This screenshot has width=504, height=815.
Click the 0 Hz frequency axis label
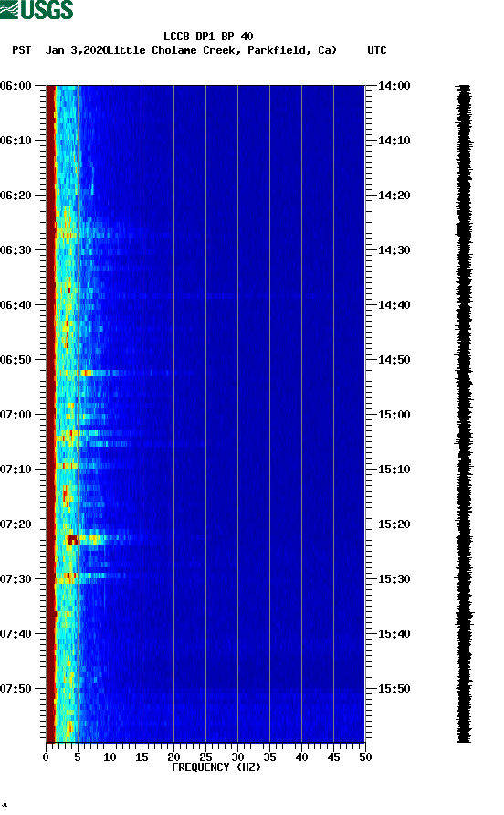46,757
